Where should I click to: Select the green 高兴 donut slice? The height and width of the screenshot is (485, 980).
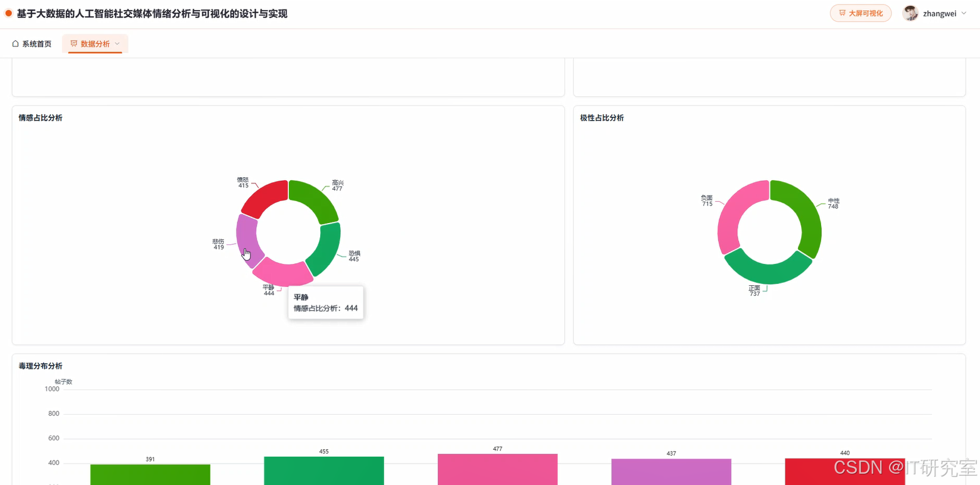pos(313,200)
